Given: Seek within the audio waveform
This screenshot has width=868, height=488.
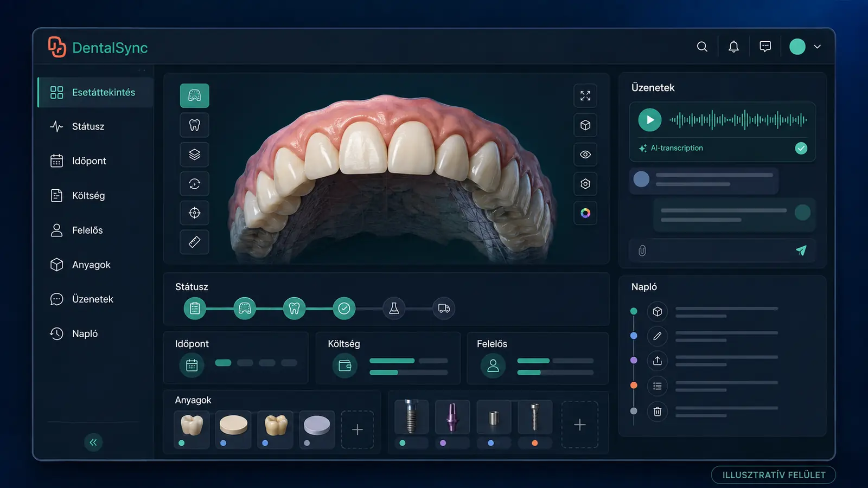Looking at the screenshot, I should (x=738, y=120).
